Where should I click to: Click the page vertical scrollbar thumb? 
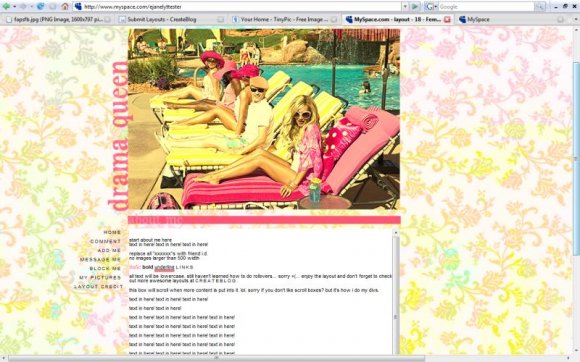point(577,159)
